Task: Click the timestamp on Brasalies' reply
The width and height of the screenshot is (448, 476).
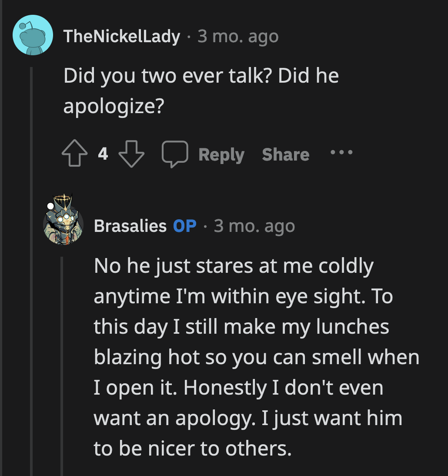Action: click(254, 226)
